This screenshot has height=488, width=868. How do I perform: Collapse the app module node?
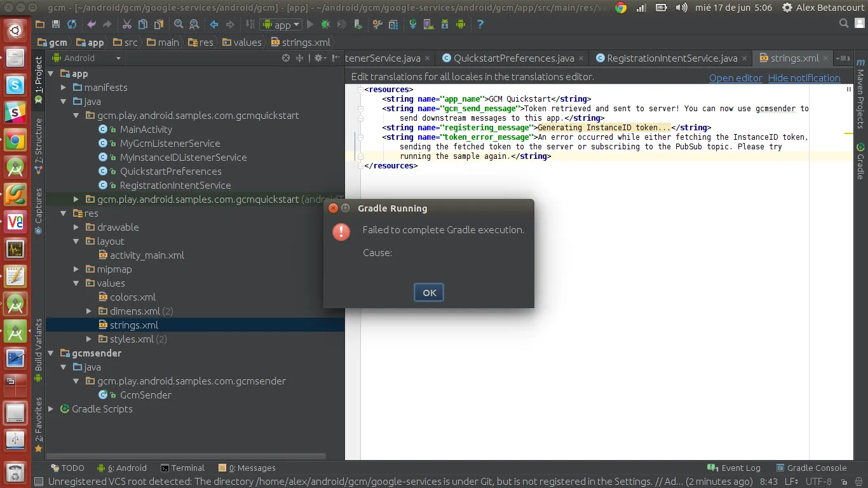[x=51, y=74]
